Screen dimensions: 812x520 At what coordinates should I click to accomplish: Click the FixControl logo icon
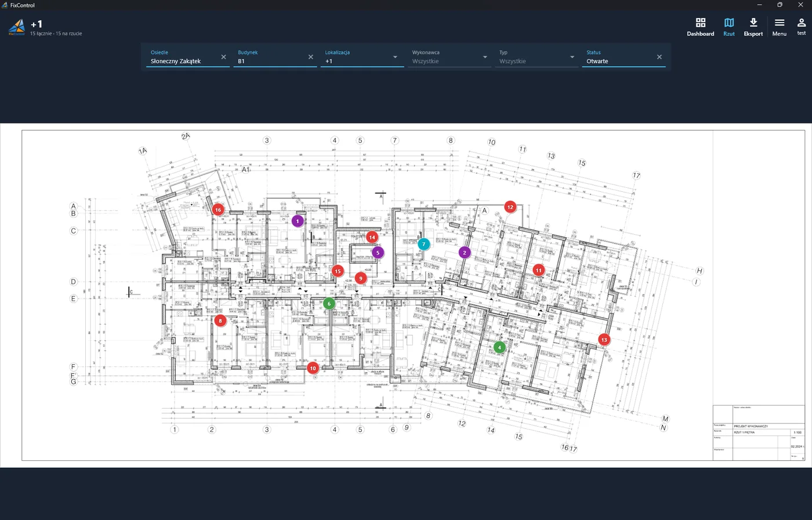[17, 27]
